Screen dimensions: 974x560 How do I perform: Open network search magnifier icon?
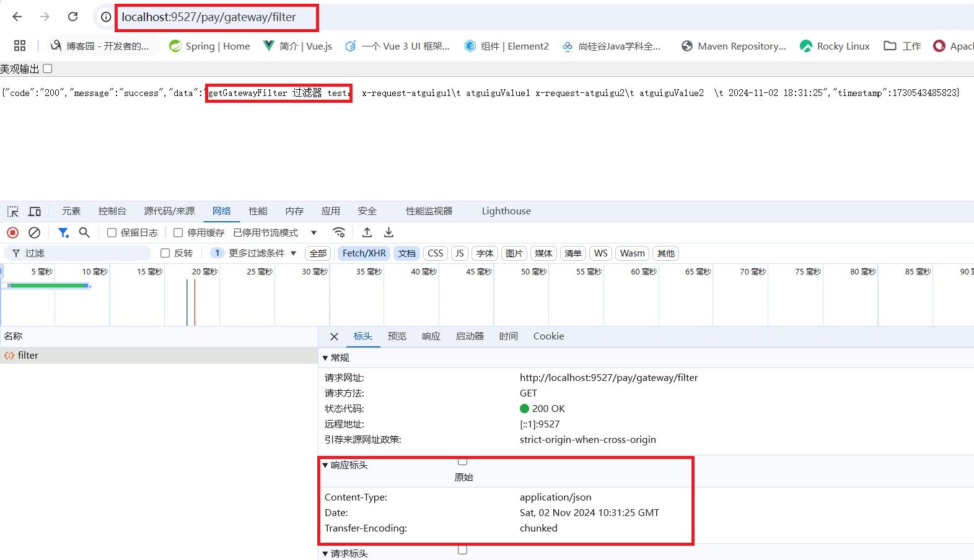(84, 232)
